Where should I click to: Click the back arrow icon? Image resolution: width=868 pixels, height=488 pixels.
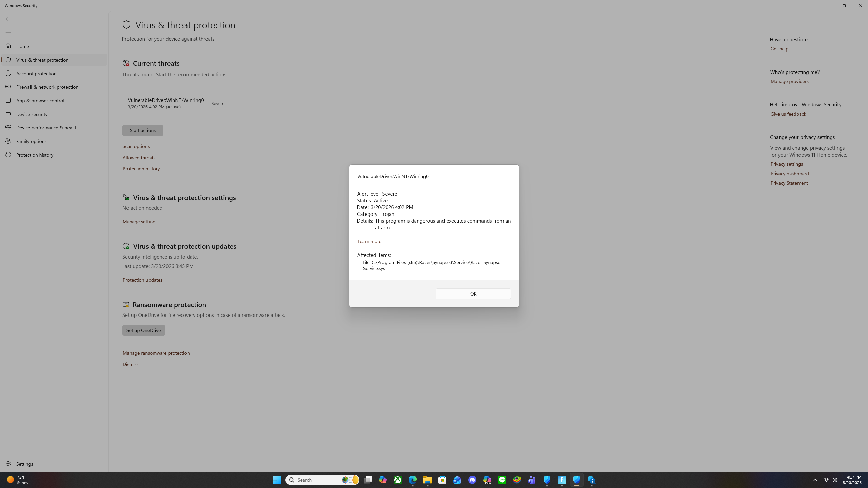tap(8, 19)
